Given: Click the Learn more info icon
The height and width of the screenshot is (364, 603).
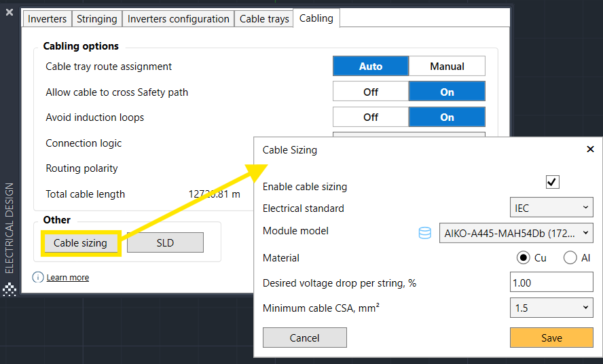Looking at the screenshot, I should (x=38, y=277).
